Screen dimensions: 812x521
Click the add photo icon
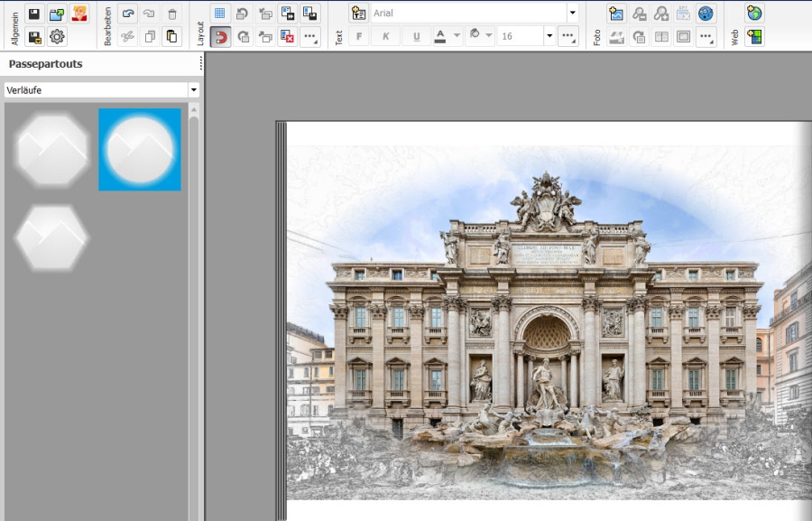coord(616,14)
